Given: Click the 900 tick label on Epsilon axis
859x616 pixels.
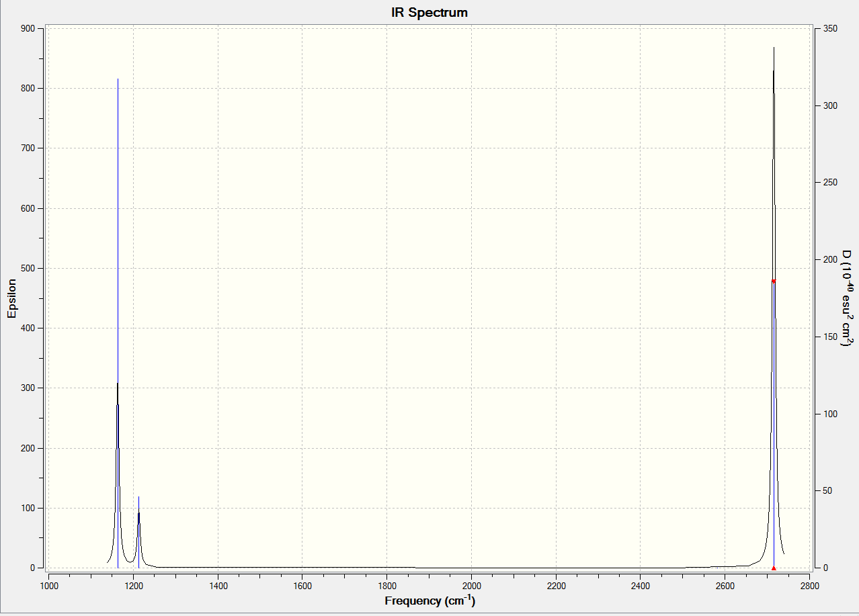Looking at the screenshot, I should point(28,28).
